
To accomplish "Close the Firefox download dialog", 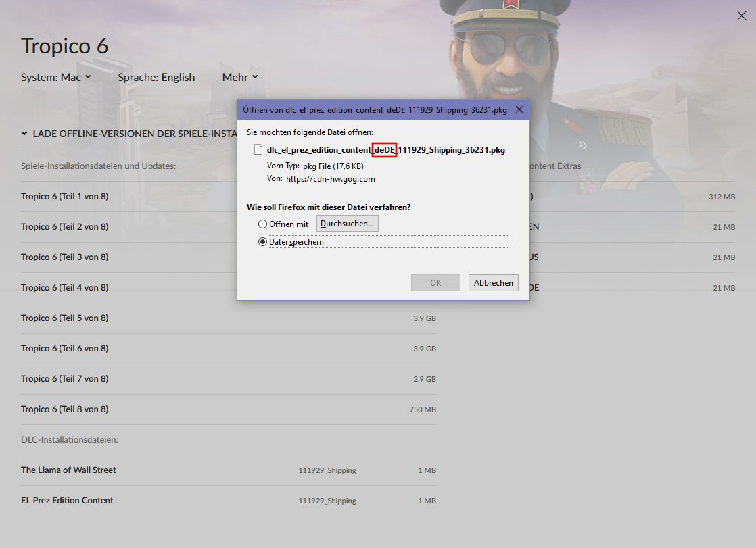I will [x=519, y=110].
